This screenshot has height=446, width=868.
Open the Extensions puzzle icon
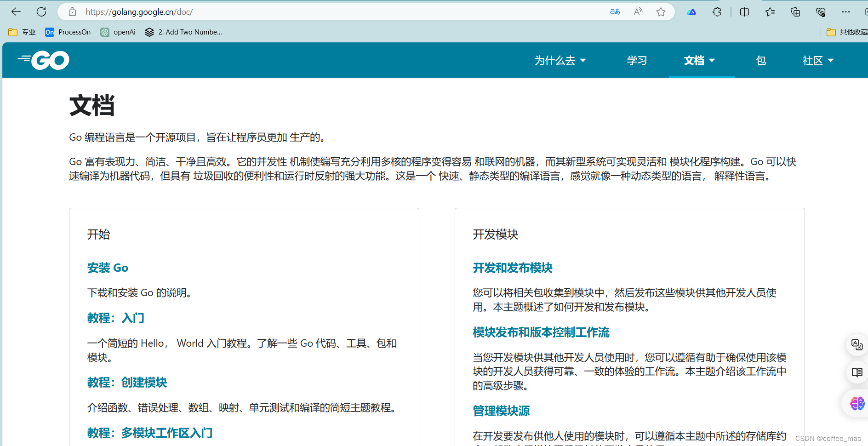tap(717, 12)
